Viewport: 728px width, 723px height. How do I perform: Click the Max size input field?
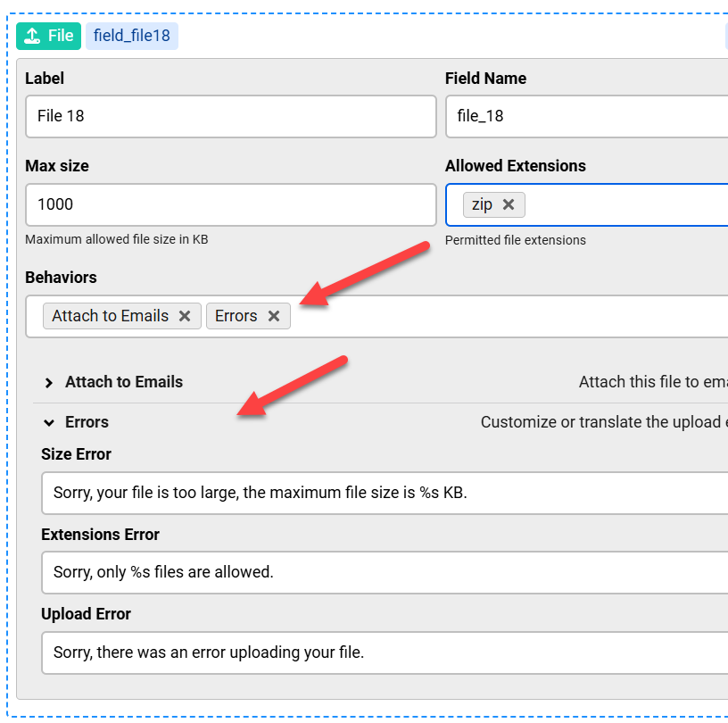pyautogui.click(x=230, y=204)
